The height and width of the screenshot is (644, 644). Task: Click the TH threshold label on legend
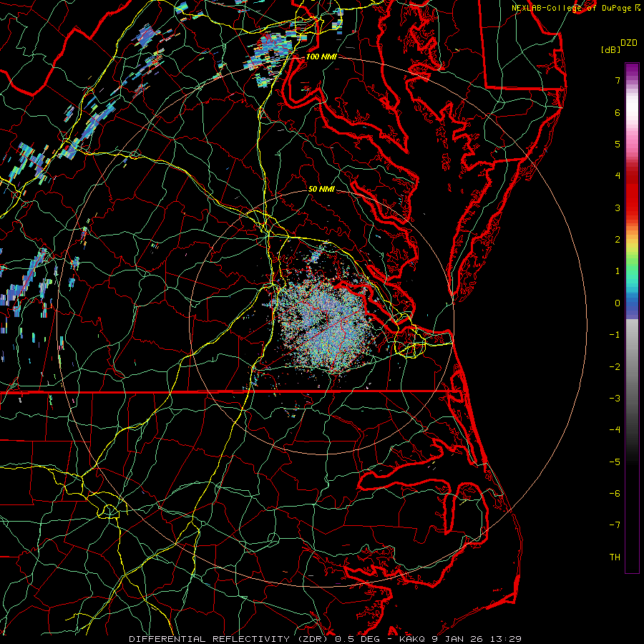(615, 557)
